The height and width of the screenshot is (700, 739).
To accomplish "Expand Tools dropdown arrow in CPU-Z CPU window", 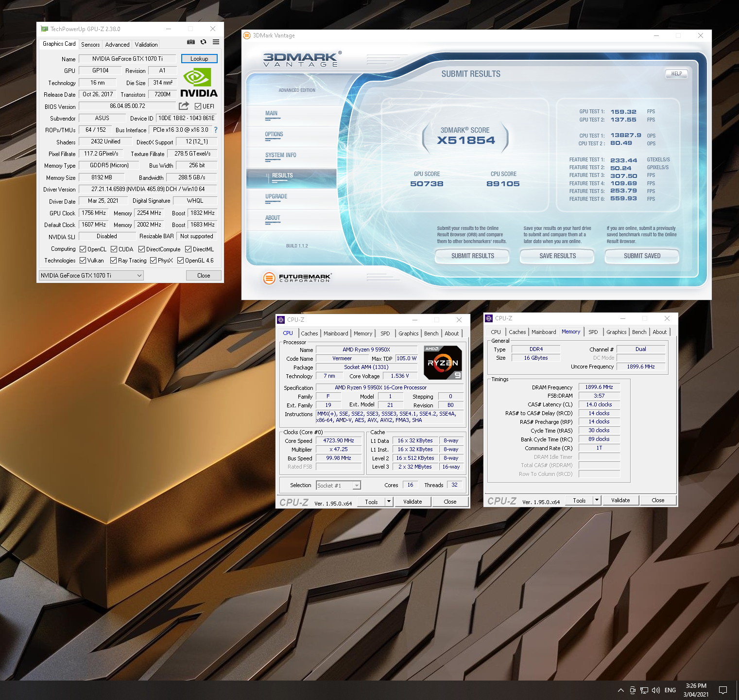I will 389,502.
